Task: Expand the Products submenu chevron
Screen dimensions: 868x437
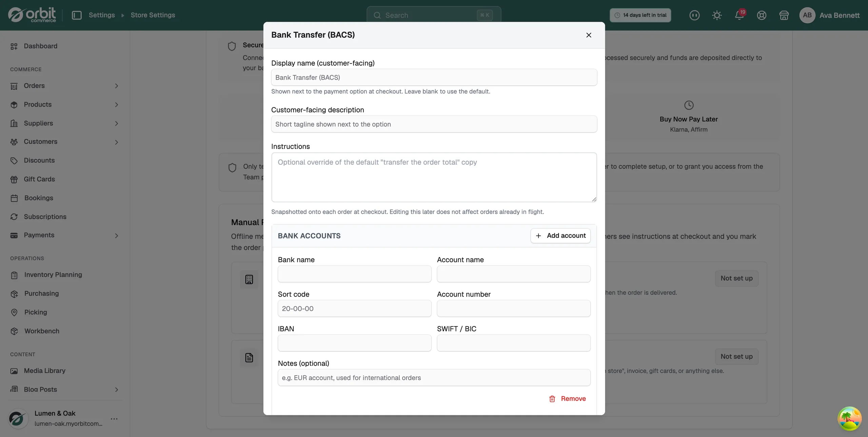Action: click(116, 105)
